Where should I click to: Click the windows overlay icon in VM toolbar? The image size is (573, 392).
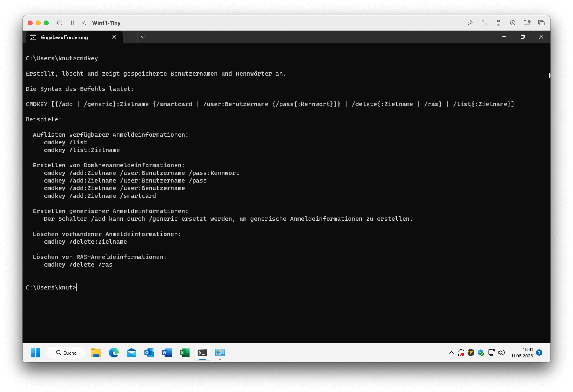[541, 23]
